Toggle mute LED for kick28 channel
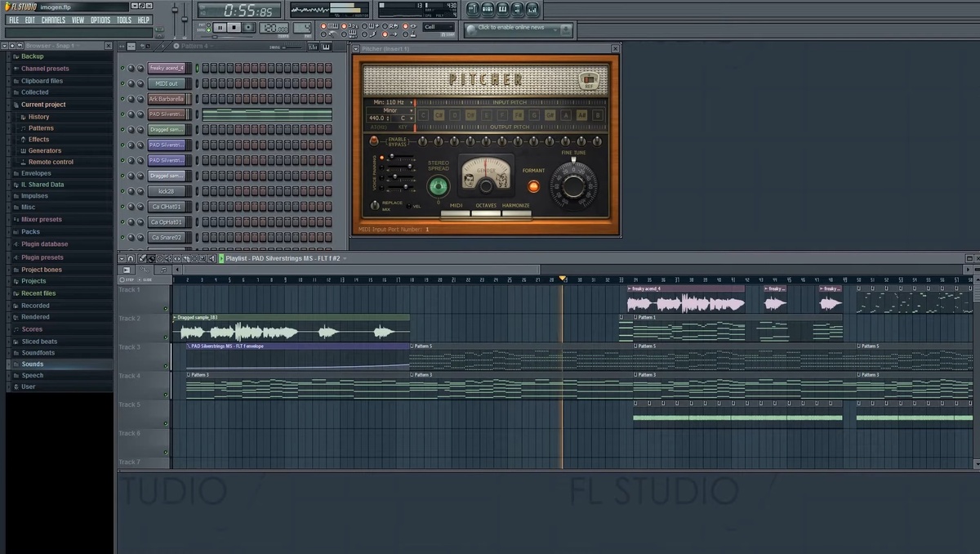The image size is (980, 554). (122, 190)
